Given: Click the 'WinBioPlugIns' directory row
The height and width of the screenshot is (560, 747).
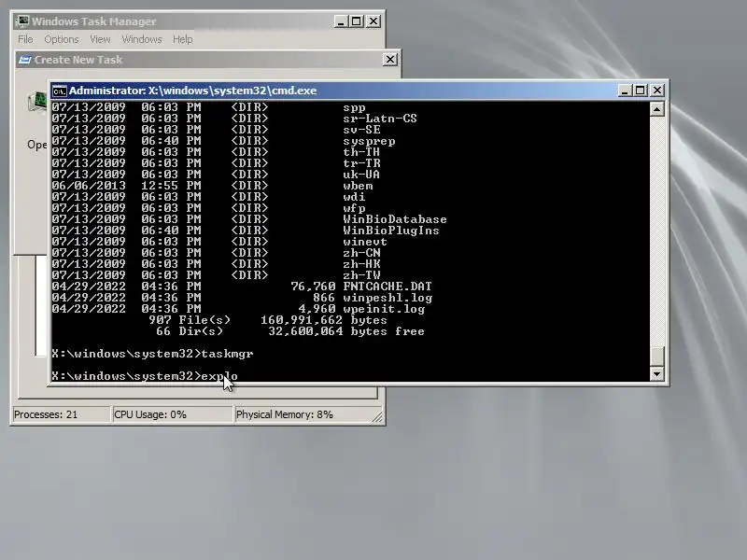Looking at the screenshot, I should 246,231.
